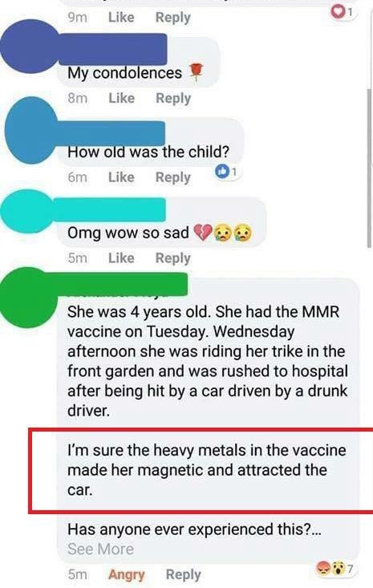Click Like on the 9m comment
This screenshot has height=588, width=373.
click(121, 18)
